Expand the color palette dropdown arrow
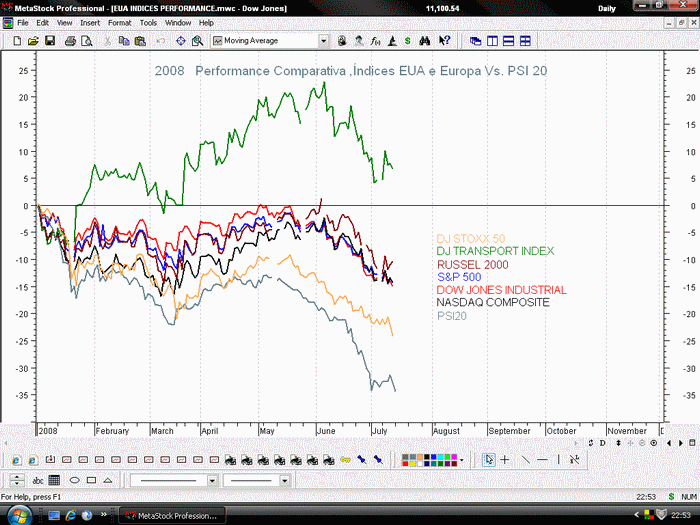Screen dimensions: 700x525 coord(462,460)
